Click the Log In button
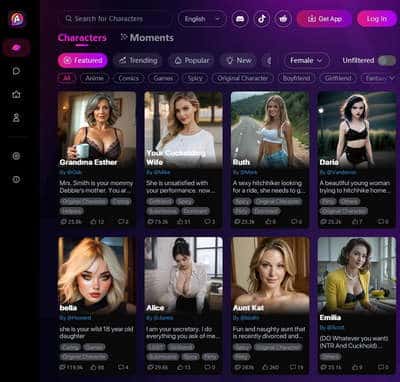Image resolution: width=400 pixels, height=382 pixels. click(x=377, y=19)
